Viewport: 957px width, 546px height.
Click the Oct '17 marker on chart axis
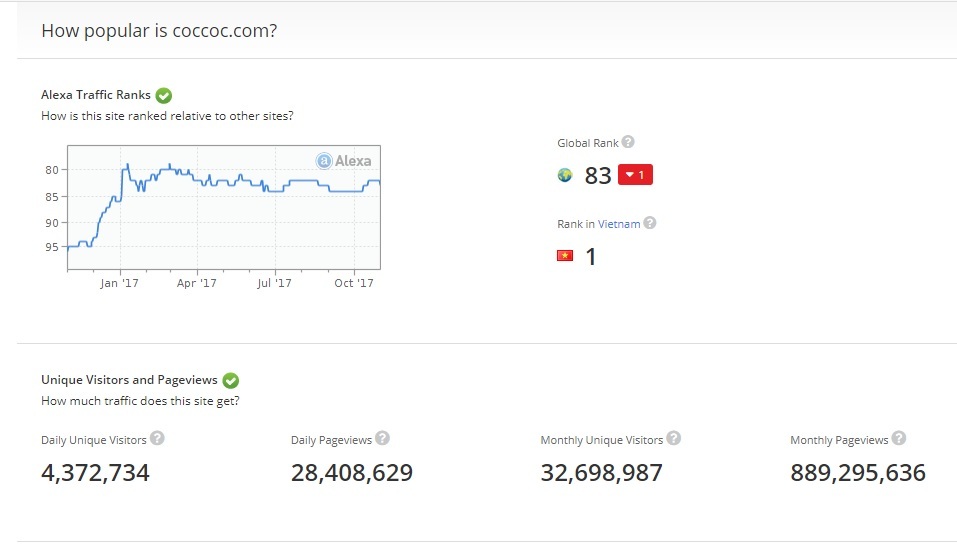[354, 283]
